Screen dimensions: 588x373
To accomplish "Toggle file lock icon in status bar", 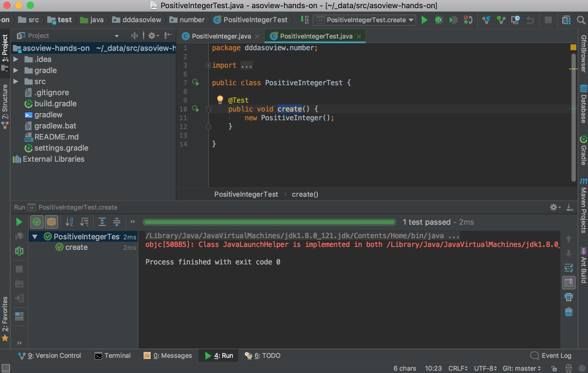I will [554, 368].
